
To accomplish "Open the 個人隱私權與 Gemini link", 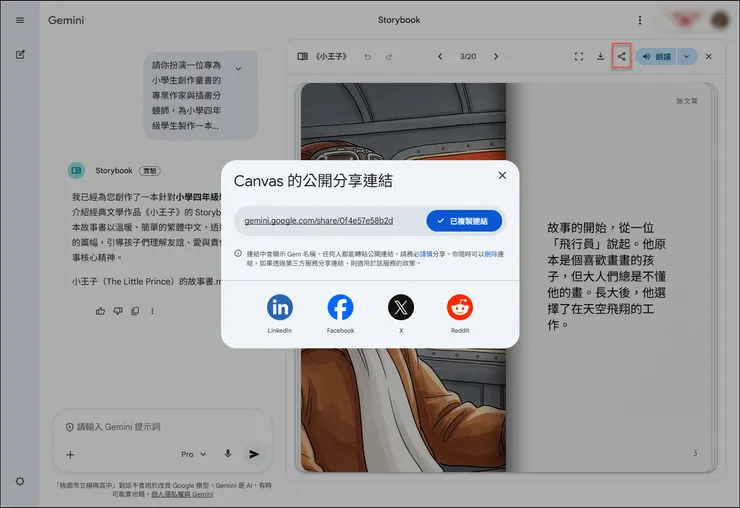I will (182, 494).
